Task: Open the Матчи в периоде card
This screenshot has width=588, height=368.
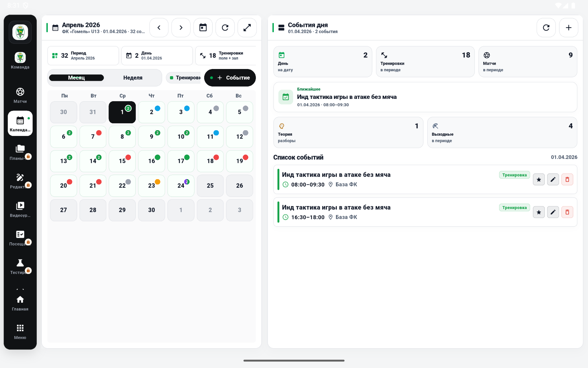Action: 528,62
